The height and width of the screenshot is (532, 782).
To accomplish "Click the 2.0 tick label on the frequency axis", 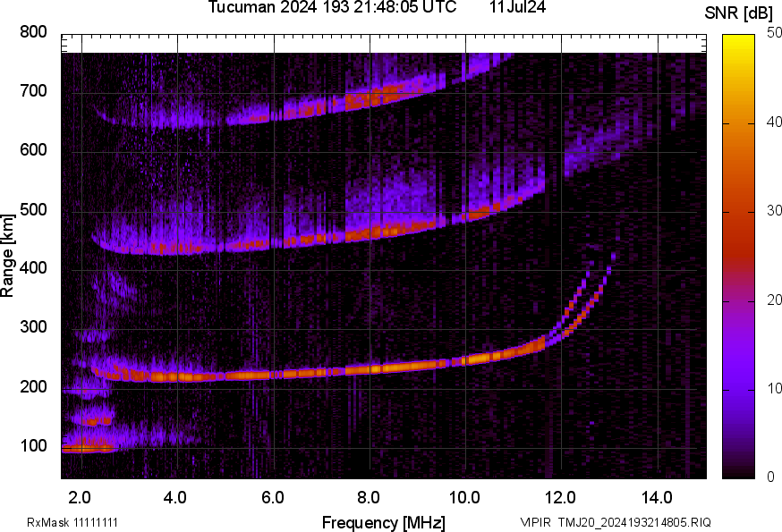I will (x=81, y=497).
